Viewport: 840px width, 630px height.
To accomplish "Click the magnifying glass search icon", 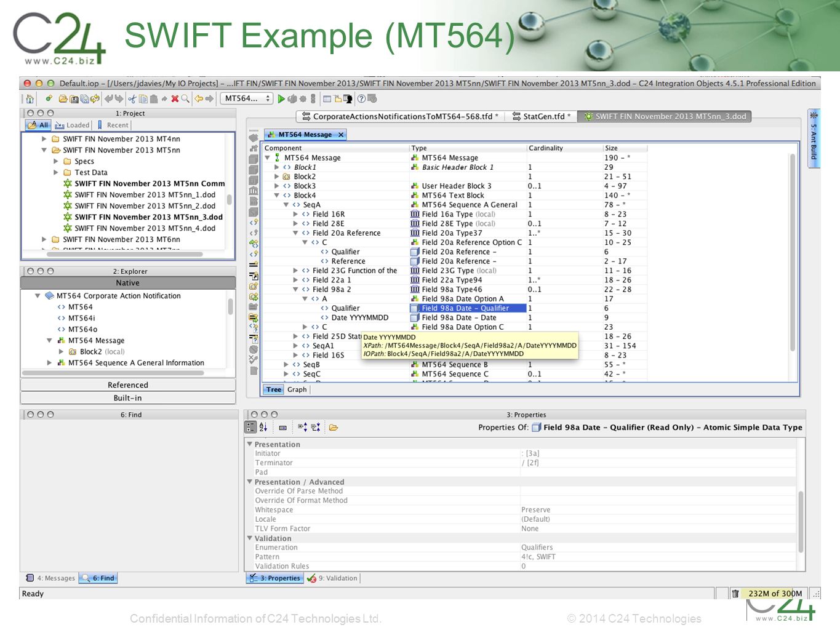I will [x=185, y=98].
